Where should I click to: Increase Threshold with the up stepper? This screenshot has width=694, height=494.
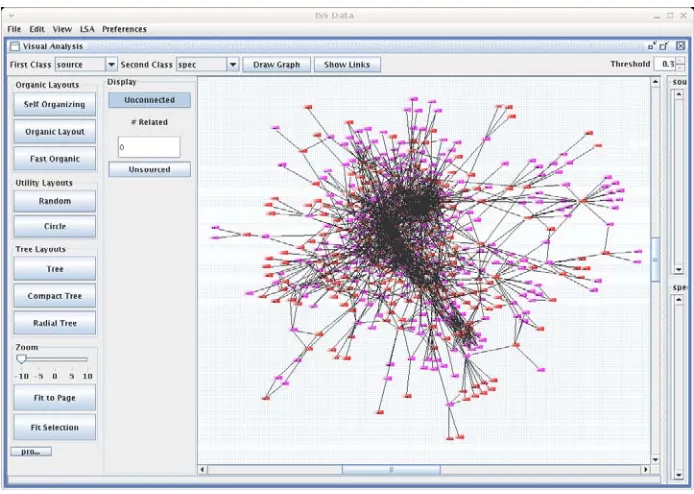(x=680, y=61)
